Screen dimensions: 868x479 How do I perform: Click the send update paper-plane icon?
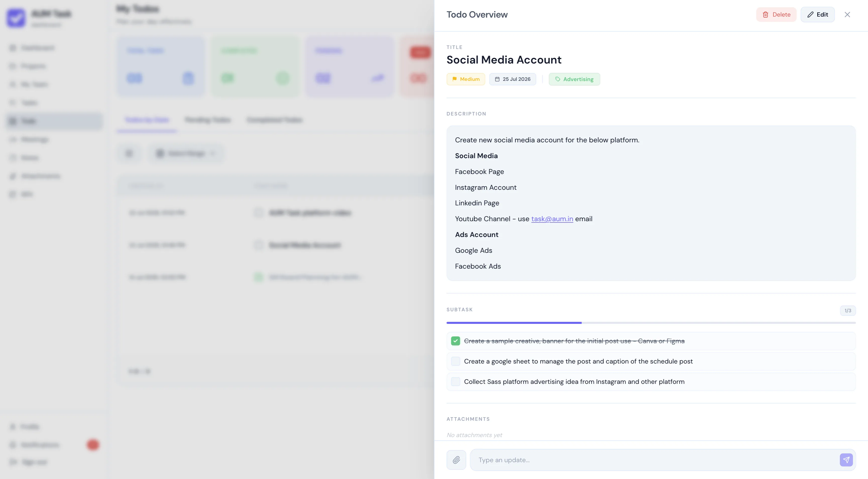coord(846,460)
